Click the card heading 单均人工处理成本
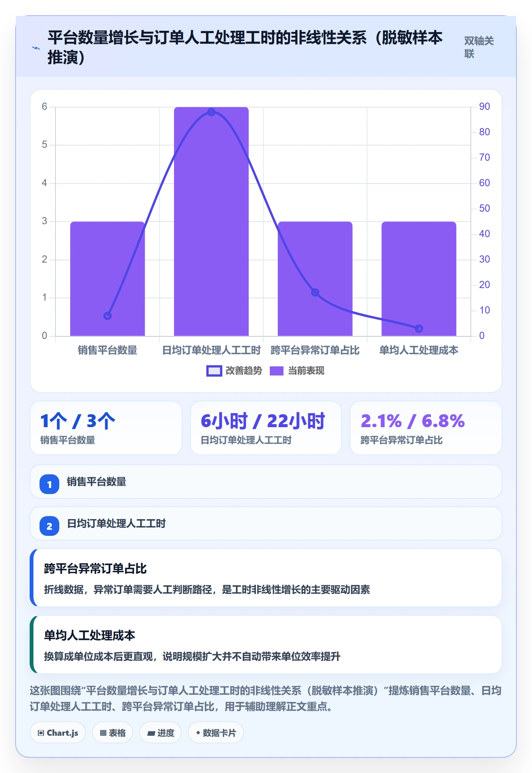This screenshot has width=532, height=773. click(90, 635)
